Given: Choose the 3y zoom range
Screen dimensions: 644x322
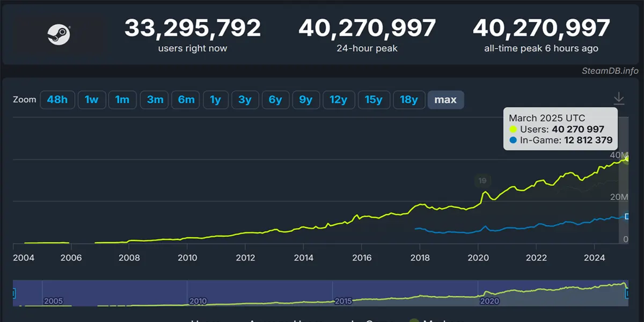Looking at the screenshot, I should [245, 100].
